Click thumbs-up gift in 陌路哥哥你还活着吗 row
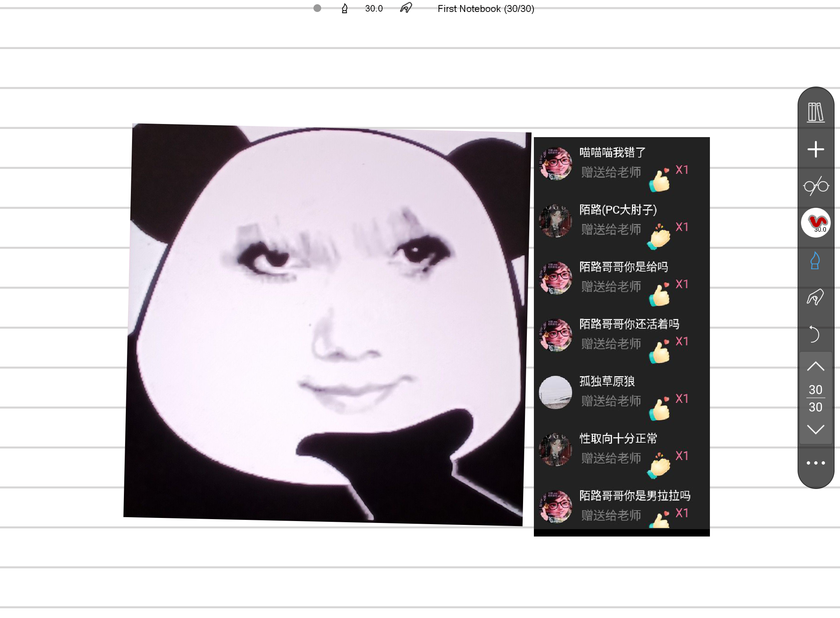 click(659, 351)
